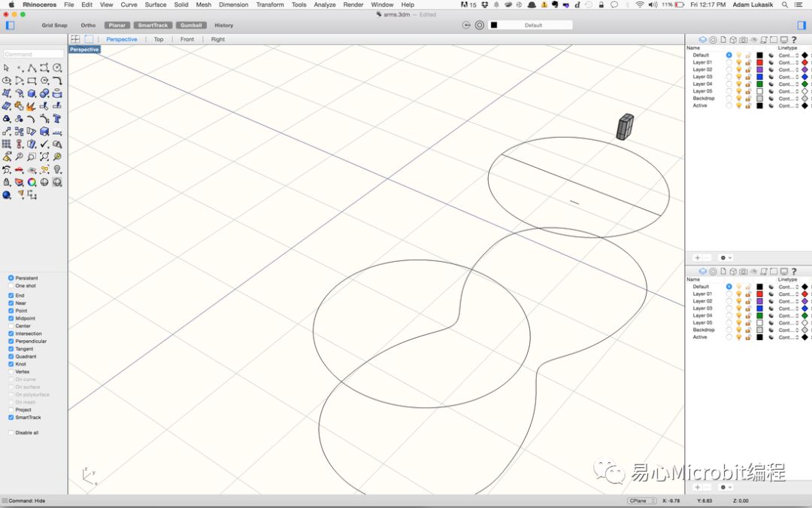Toggle the Gumball button
Viewport: 812px width, 508px height.
coord(191,25)
